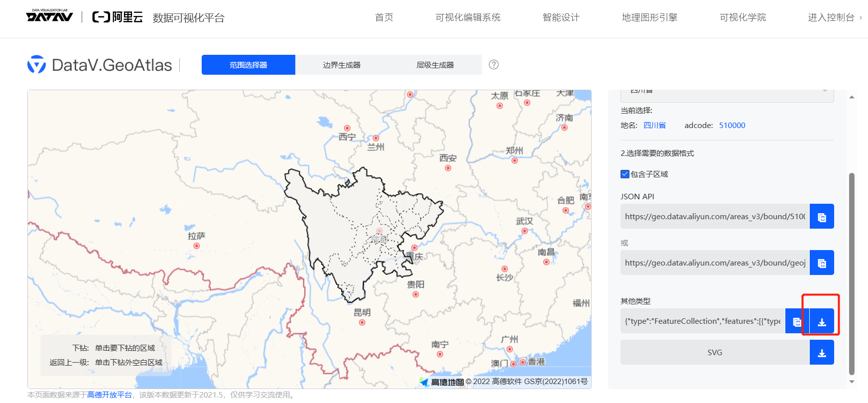Select the 范围选择器 tab
This screenshot has width=868, height=403.
248,65
